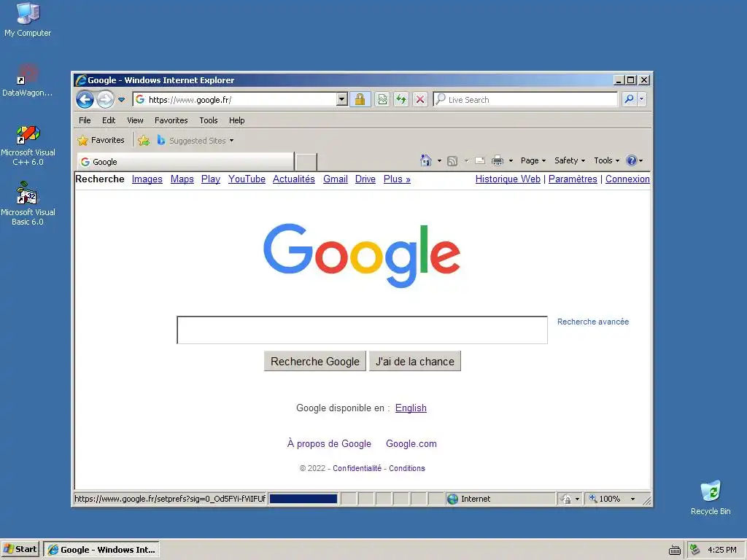Click the Recherche avancée link

(x=593, y=322)
